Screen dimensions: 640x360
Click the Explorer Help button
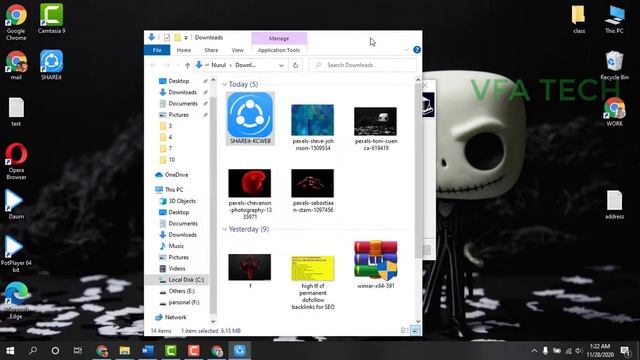pos(417,50)
